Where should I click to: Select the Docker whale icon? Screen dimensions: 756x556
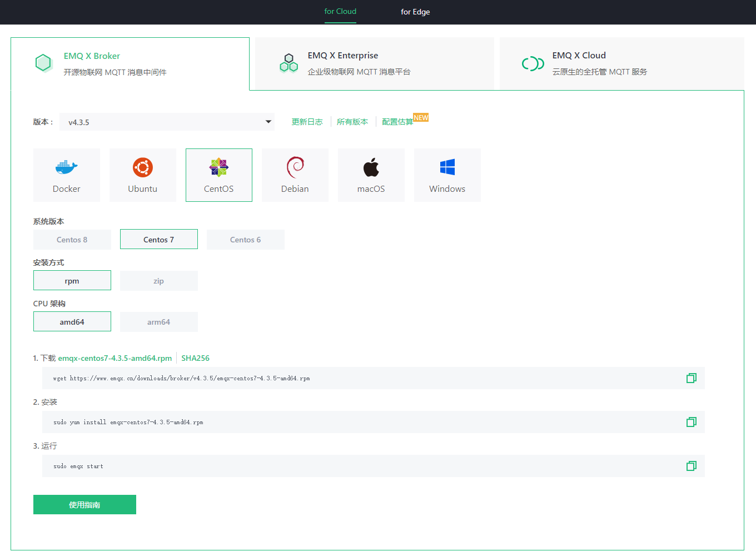pyautogui.click(x=67, y=167)
